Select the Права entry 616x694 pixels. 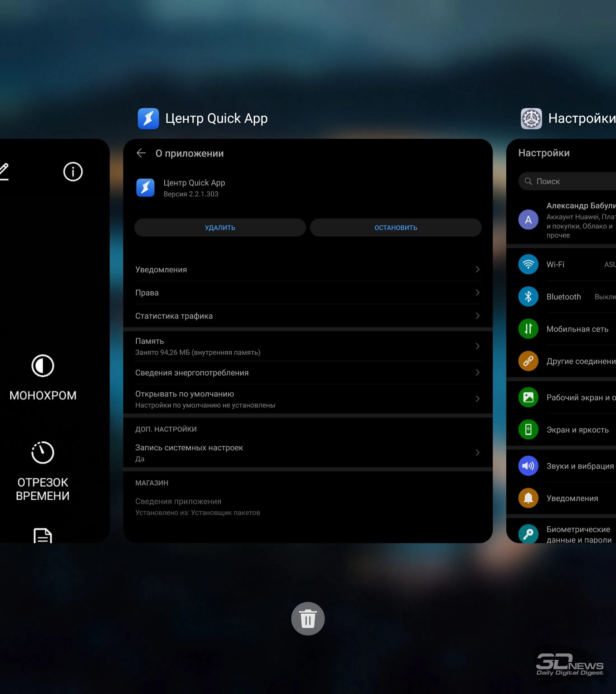[308, 292]
